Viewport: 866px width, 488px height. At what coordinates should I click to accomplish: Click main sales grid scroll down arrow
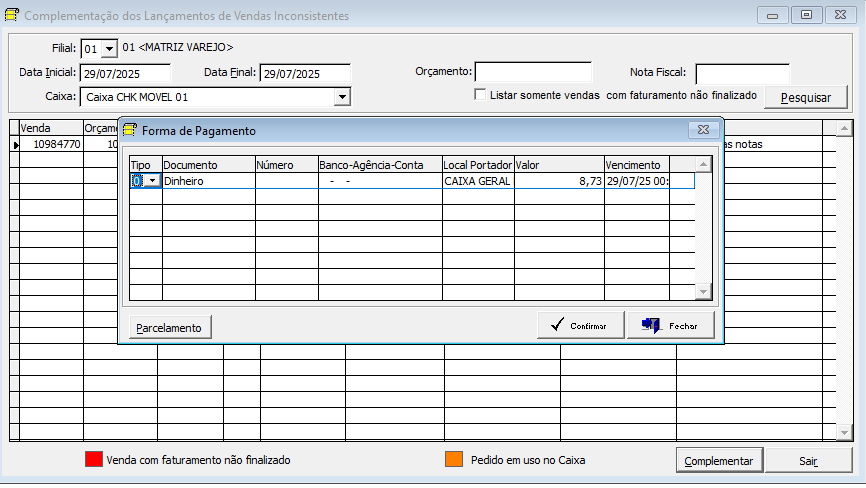[844, 433]
